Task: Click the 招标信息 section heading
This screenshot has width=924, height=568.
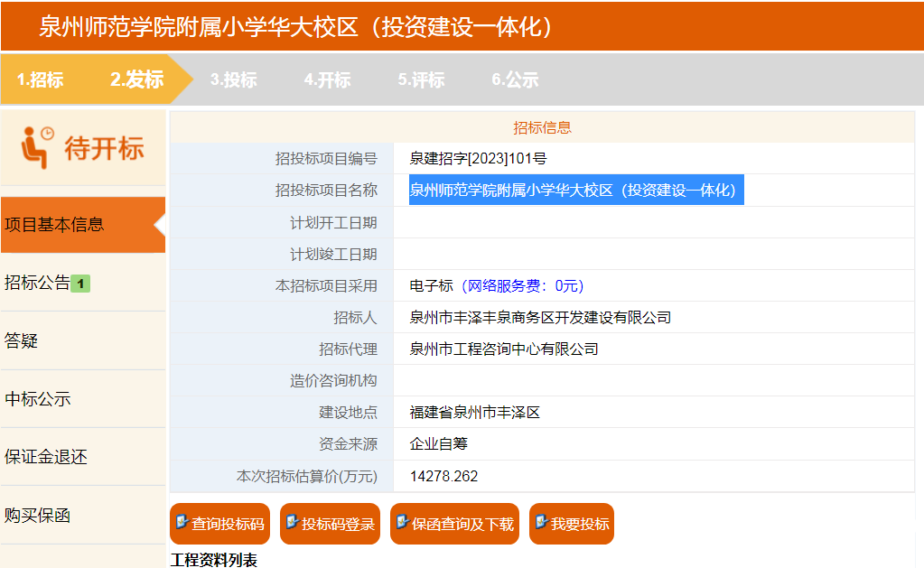Action: tap(542, 128)
